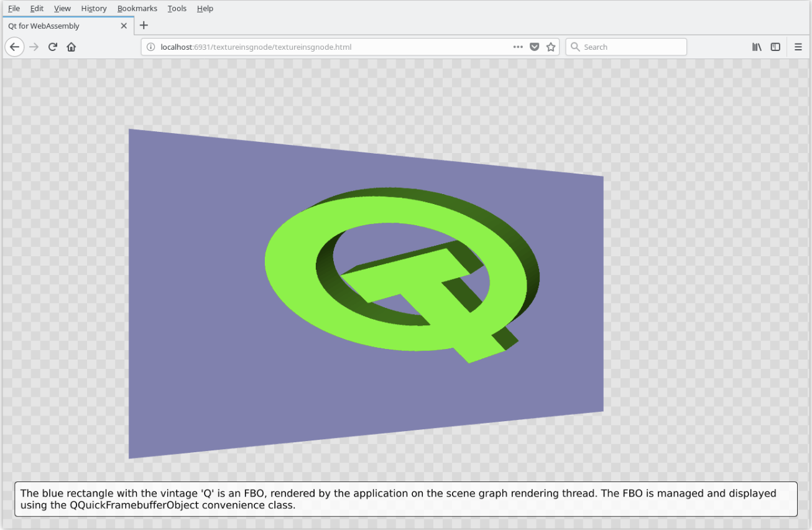Open the Bookmarks menu
This screenshot has height=530, width=812.
(x=137, y=8)
